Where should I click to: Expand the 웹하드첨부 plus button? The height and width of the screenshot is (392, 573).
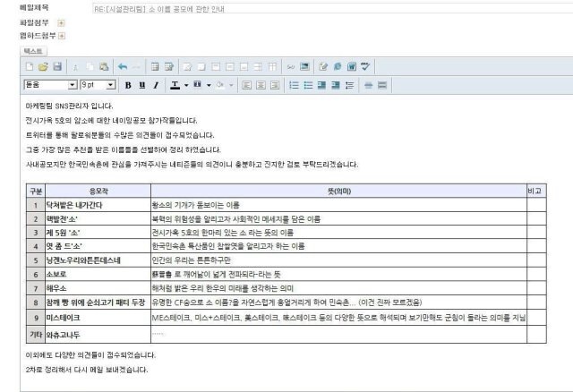61,36
